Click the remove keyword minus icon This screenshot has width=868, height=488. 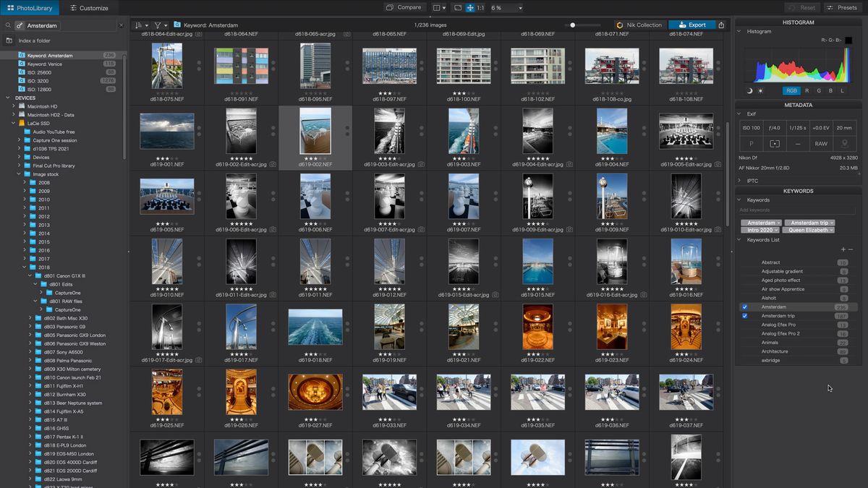[x=851, y=249]
